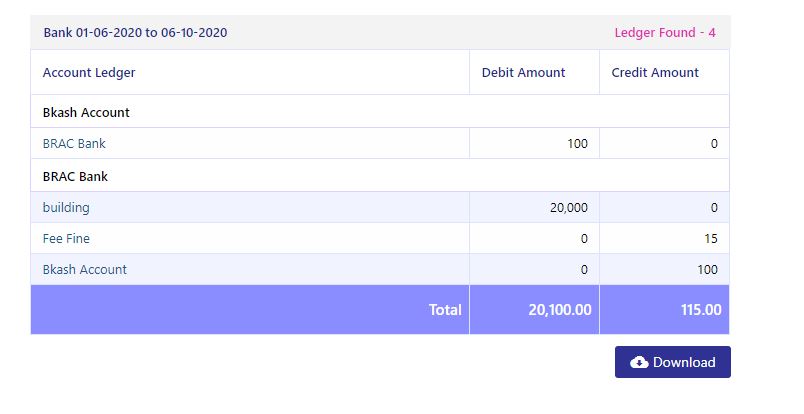Screen dimensions: 804x414
Task: Click the 20,100.00 total debit amount
Action: tap(559, 310)
